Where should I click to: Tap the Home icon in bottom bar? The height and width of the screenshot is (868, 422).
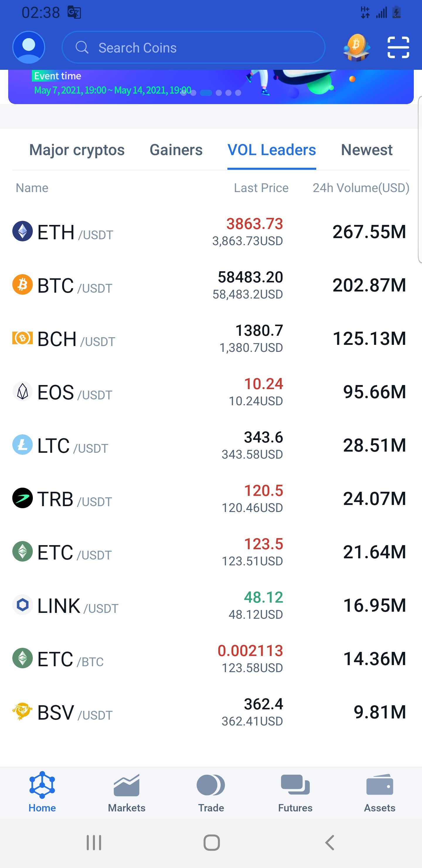coord(42,785)
